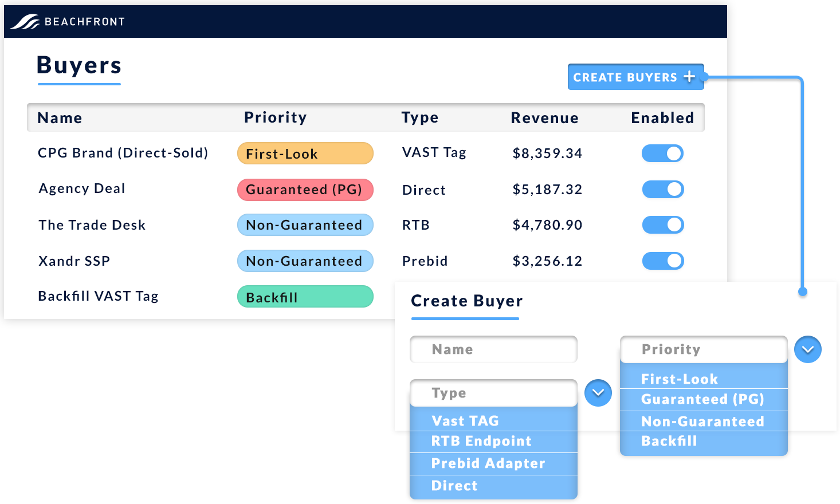Disable the CPG Brand (Direct-Sold) buyer toggle
Screen dimensions: 840x504
[x=662, y=153]
